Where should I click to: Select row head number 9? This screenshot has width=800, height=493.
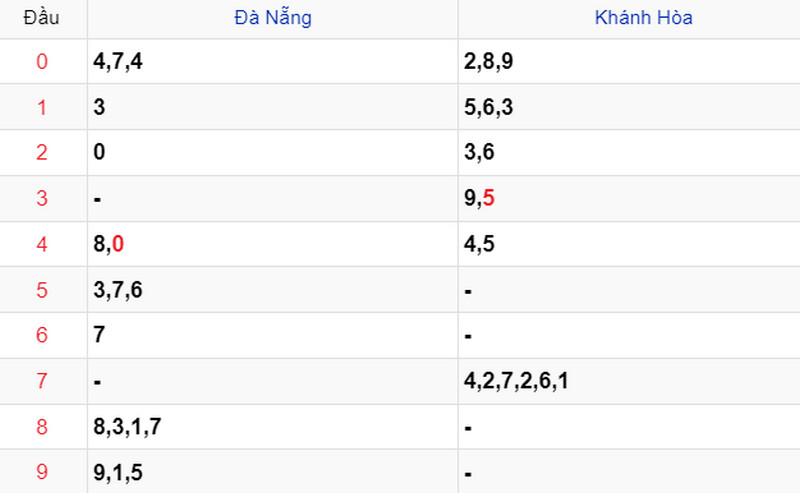42,472
